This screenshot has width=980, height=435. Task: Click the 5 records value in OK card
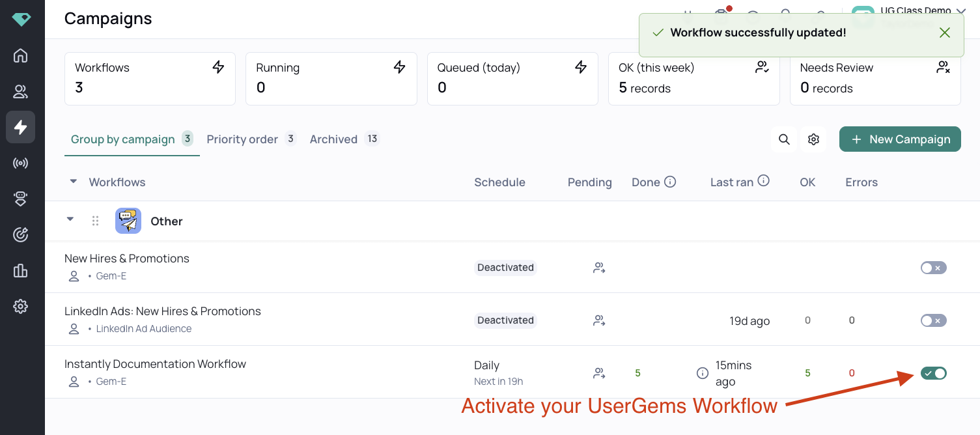point(645,88)
